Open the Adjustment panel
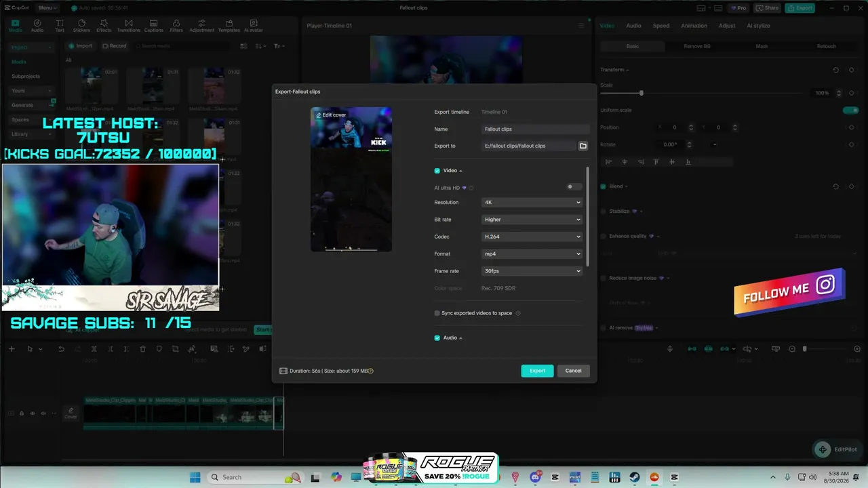This screenshot has width=868, height=488. (201, 26)
